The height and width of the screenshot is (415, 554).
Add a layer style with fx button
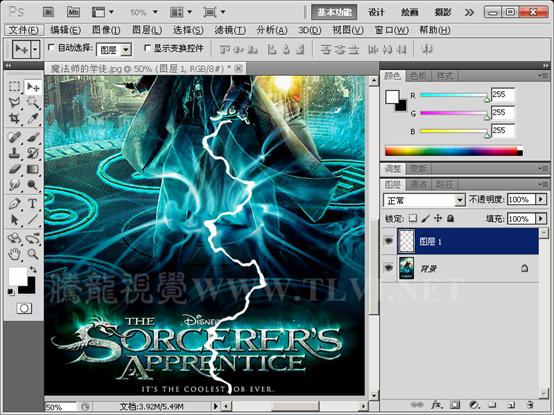coord(437,404)
